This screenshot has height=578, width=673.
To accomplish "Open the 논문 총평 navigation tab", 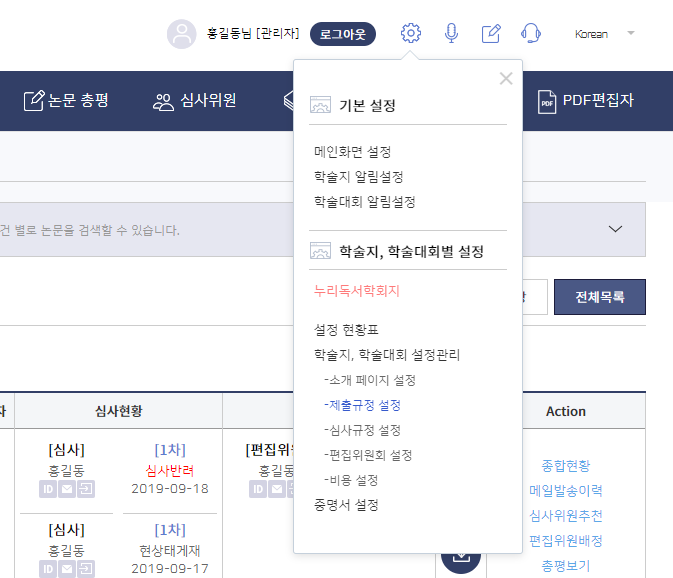I will tap(66, 100).
